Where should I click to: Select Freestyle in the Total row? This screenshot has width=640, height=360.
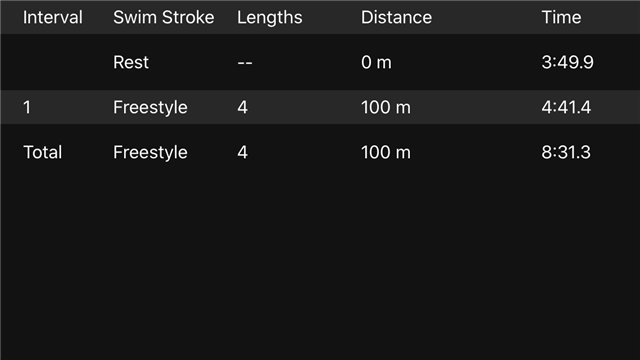150,153
